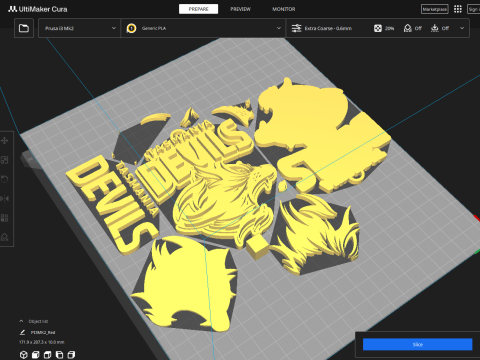Switch to top view cube icon
This screenshot has height=360, width=480.
47,355
